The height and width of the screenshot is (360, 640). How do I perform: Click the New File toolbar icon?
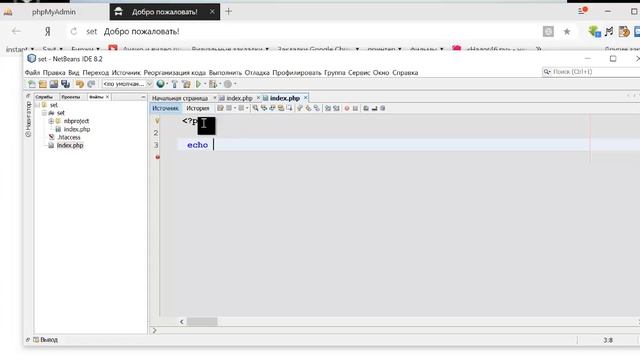(31, 84)
